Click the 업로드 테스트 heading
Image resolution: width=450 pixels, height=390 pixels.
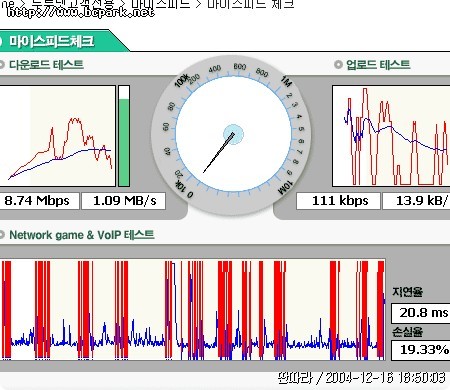[x=378, y=65]
